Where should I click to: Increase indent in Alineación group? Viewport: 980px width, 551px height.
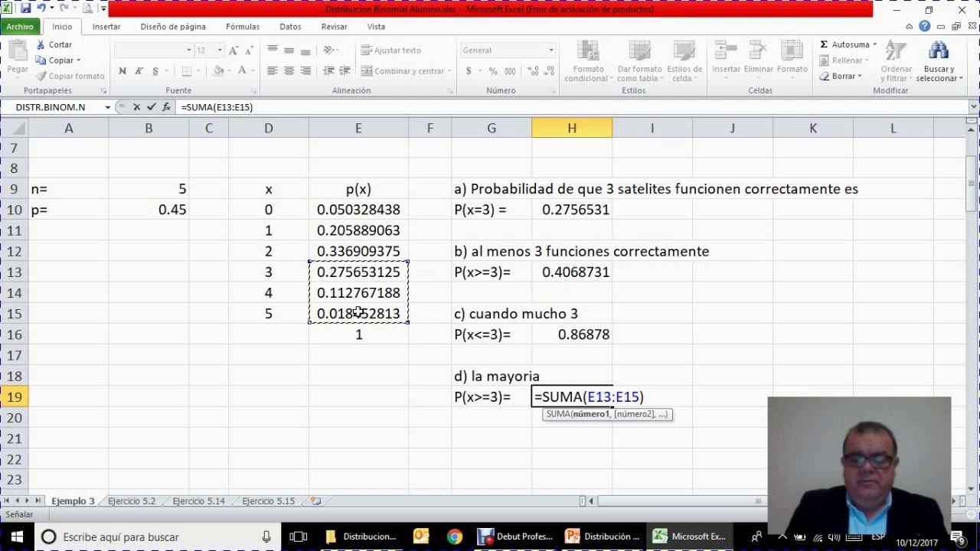tap(345, 71)
